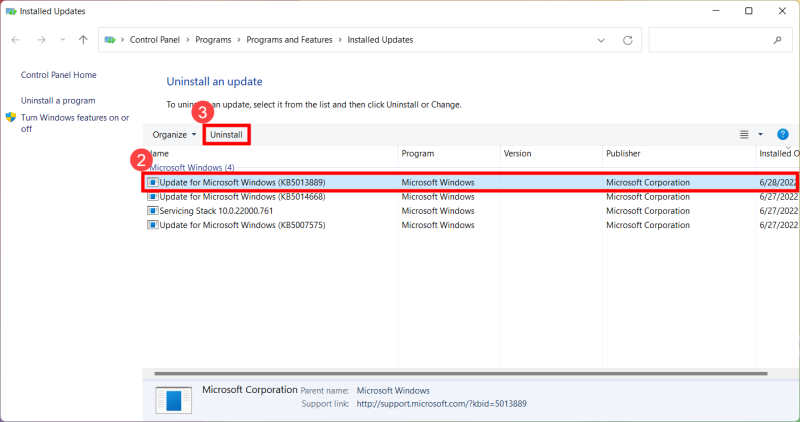Image resolution: width=800 pixels, height=422 pixels.
Task: Select Update for Microsoft Windows (KB5007575)
Action: [x=471, y=225]
